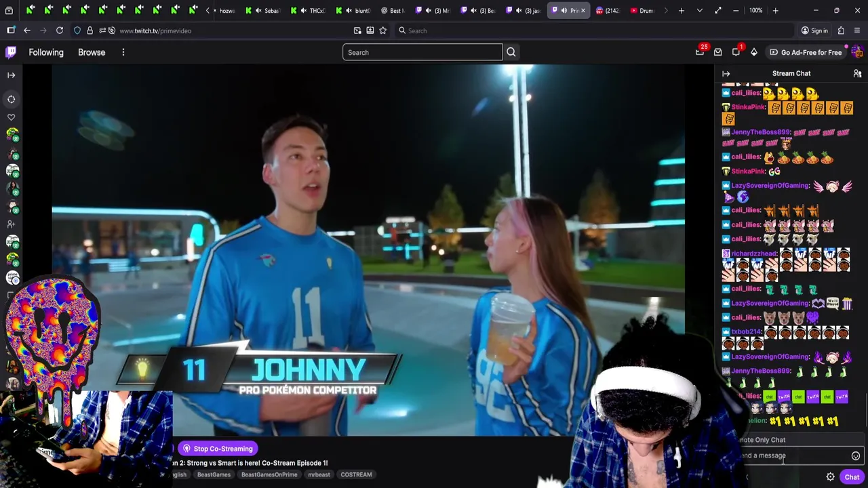
Task: Go back in browser history
Action: tap(26, 30)
